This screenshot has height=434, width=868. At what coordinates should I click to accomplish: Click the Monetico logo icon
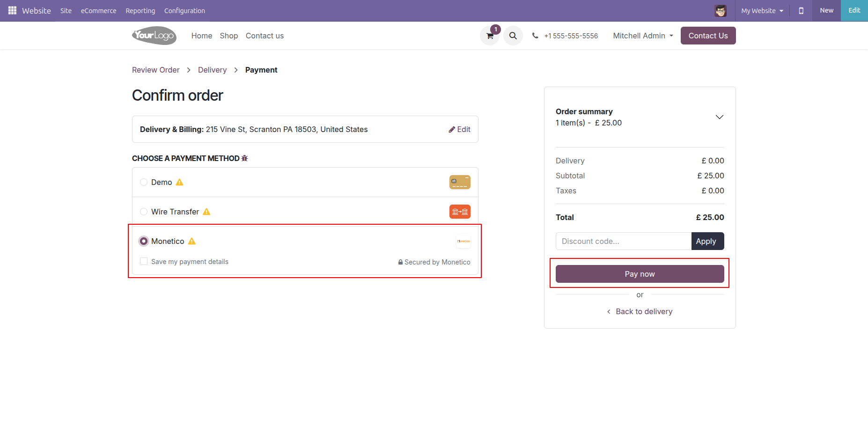point(463,241)
